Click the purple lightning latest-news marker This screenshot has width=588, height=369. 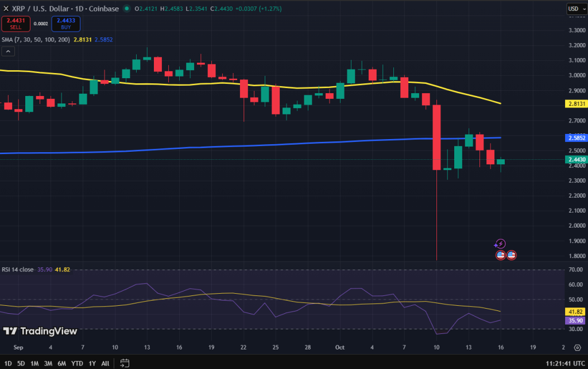tap(500, 244)
